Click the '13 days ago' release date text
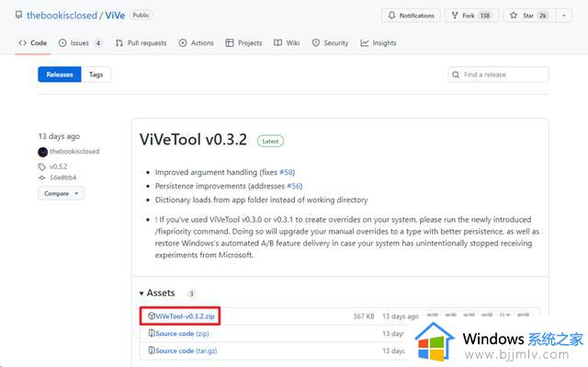The height and width of the screenshot is (367, 588). coord(59,136)
